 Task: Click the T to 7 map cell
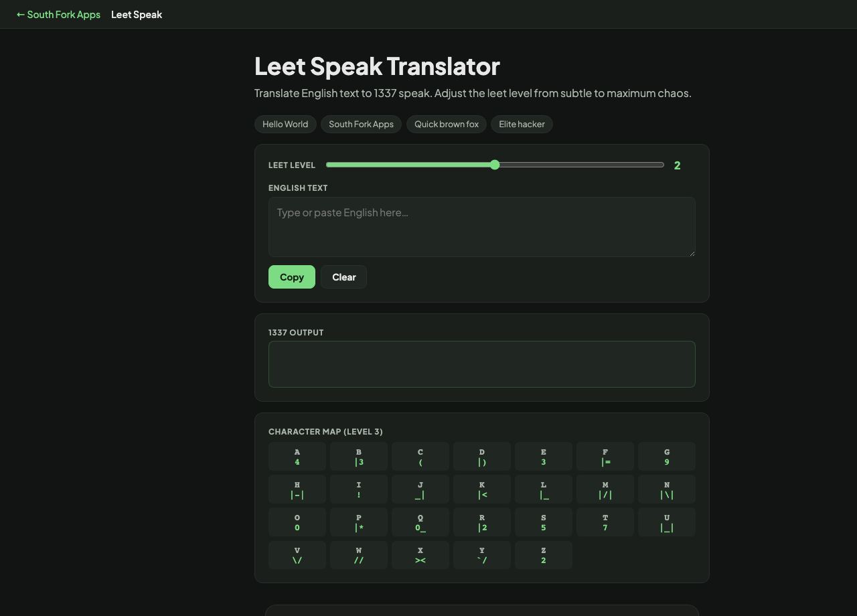(x=605, y=522)
